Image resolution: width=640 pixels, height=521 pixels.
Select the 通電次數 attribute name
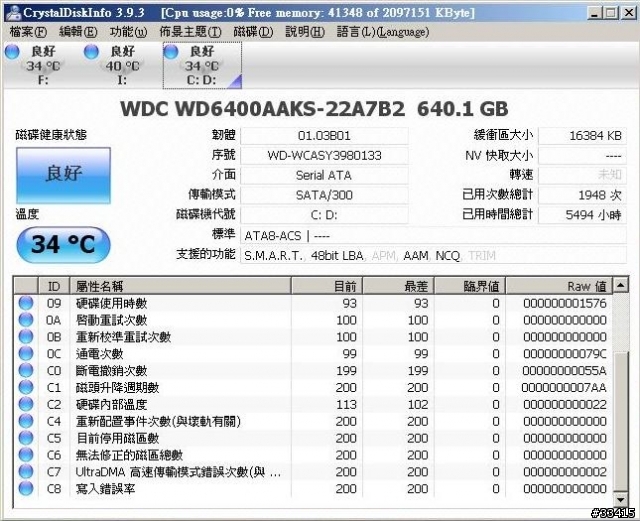100,354
